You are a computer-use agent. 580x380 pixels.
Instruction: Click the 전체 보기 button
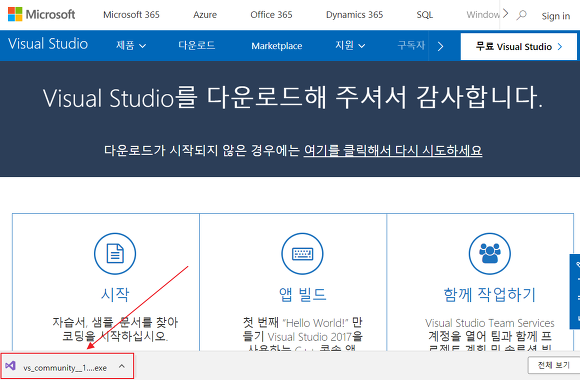pyautogui.click(x=553, y=365)
